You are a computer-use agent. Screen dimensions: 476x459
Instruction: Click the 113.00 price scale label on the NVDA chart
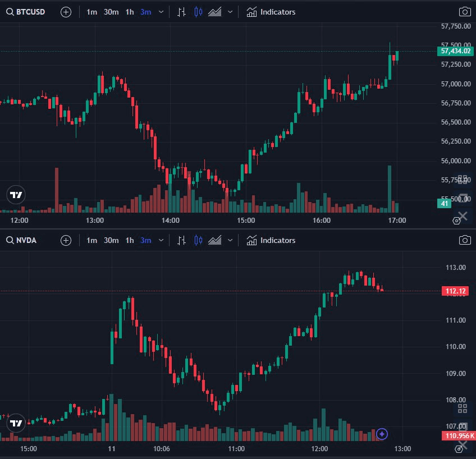pos(455,268)
